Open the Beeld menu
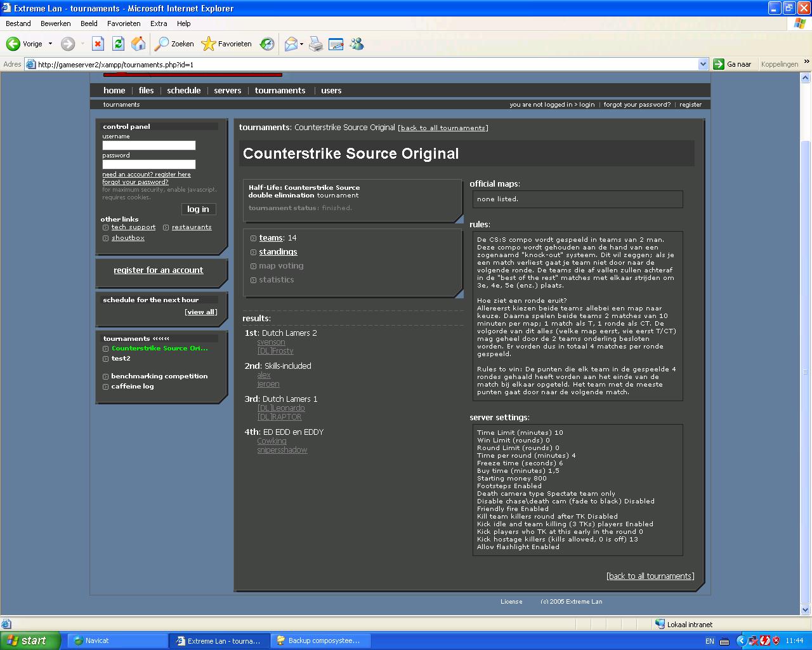The height and width of the screenshot is (650, 812). (x=89, y=23)
